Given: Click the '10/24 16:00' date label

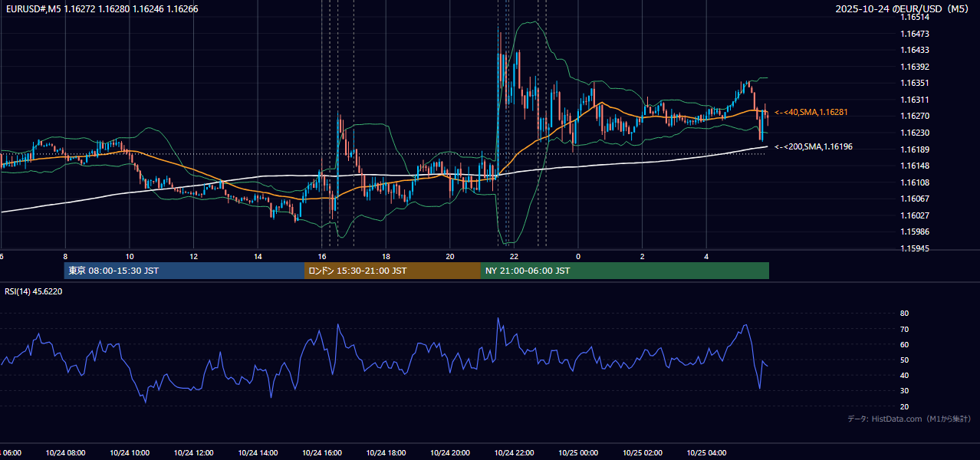Looking at the screenshot, I should (x=322, y=453).
